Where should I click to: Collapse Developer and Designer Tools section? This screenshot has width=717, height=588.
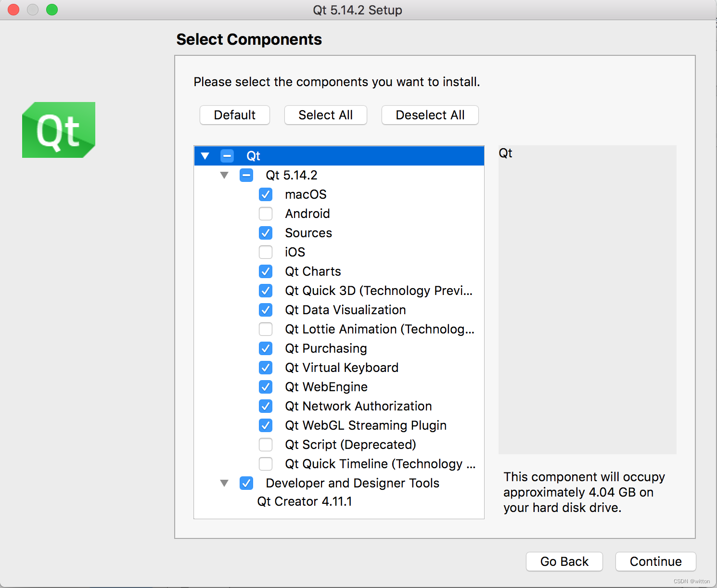224,483
